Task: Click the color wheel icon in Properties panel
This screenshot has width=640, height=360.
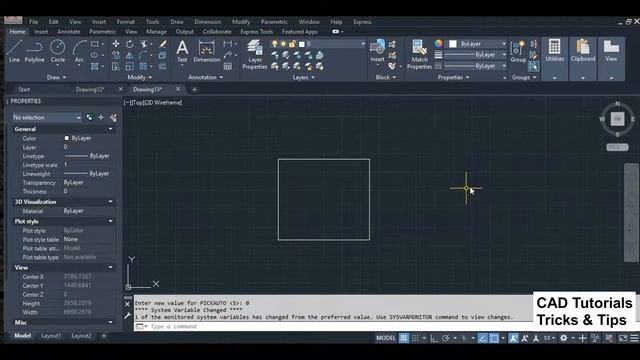Action: (x=438, y=44)
